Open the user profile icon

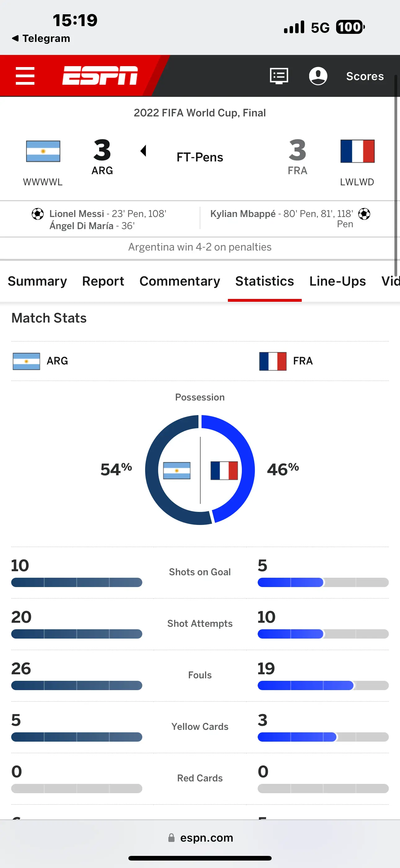318,76
